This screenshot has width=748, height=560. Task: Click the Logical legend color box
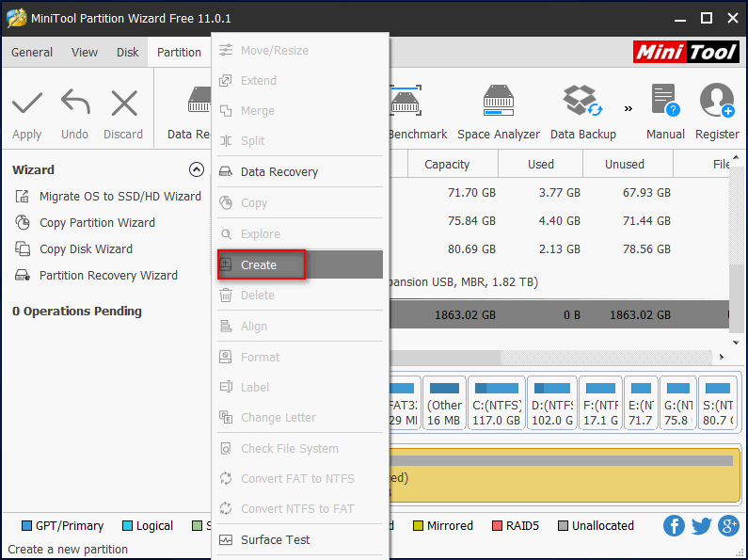click(x=127, y=526)
